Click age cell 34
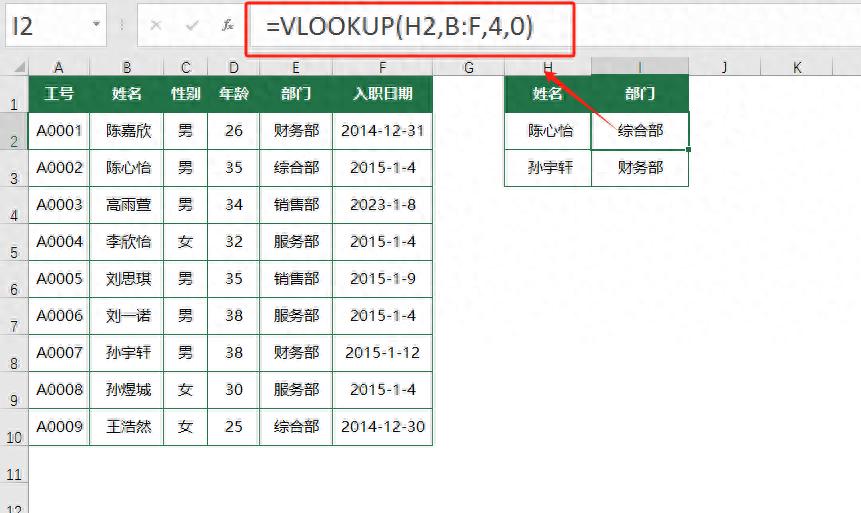The height and width of the screenshot is (513, 861). click(233, 205)
